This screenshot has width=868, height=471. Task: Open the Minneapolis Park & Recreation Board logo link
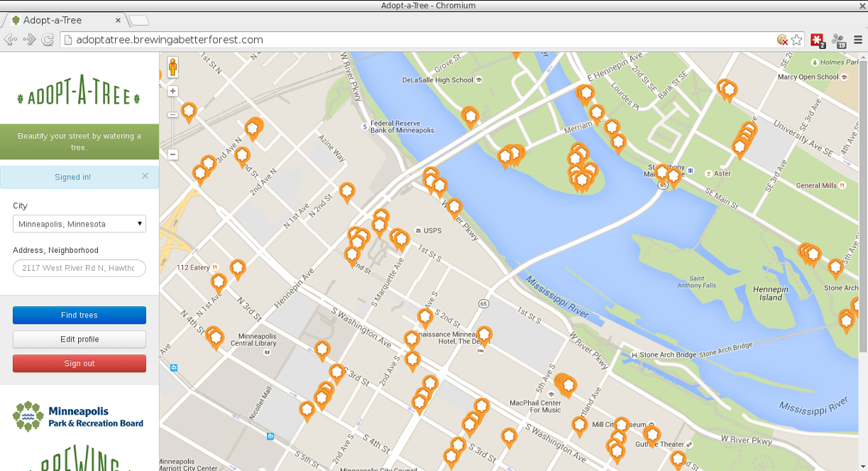coord(78,416)
